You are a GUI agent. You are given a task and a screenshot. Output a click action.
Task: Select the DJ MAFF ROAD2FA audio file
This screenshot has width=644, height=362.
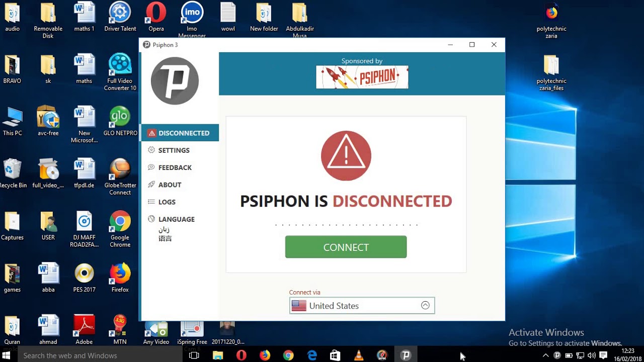click(x=84, y=229)
